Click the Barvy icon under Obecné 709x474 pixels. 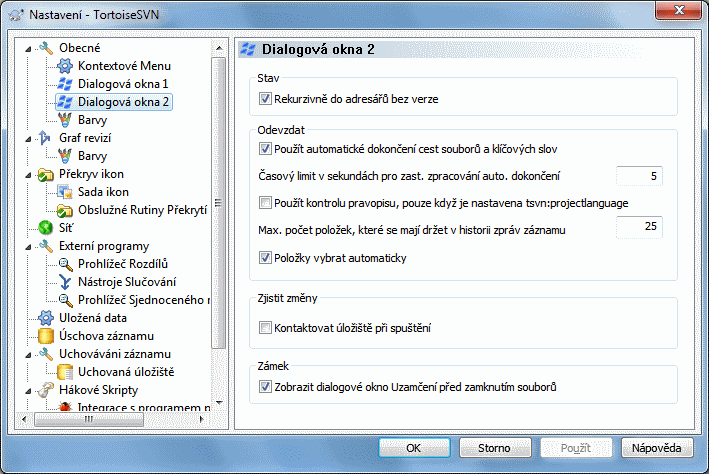click(x=65, y=120)
